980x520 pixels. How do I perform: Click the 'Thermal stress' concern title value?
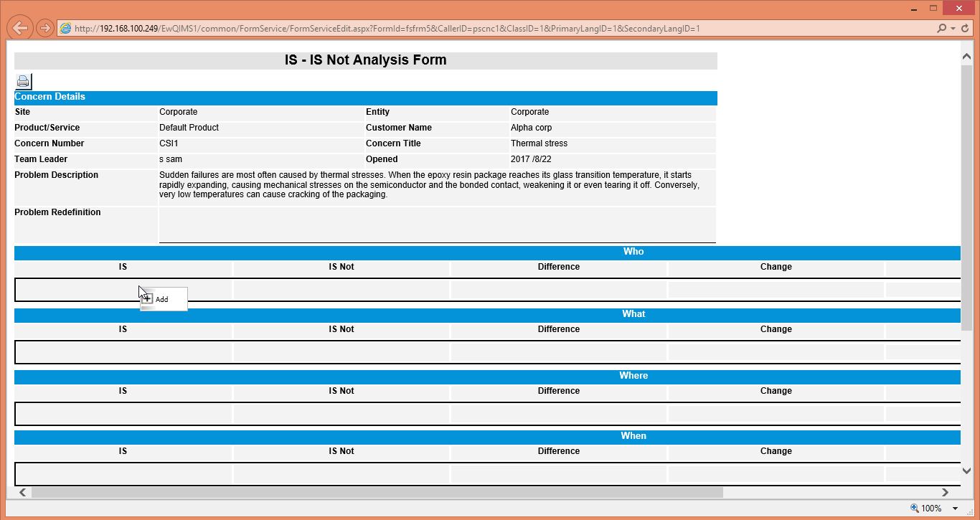[539, 143]
